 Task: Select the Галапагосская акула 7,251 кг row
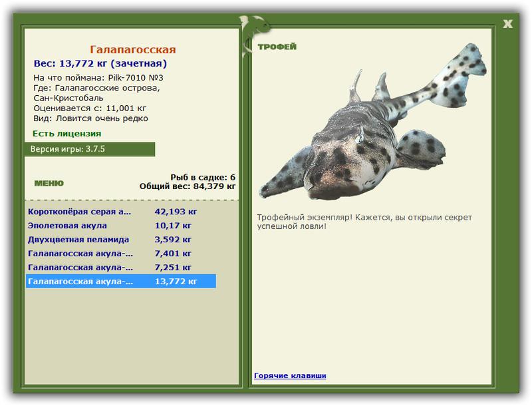pyautogui.click(x=121, y=267)
